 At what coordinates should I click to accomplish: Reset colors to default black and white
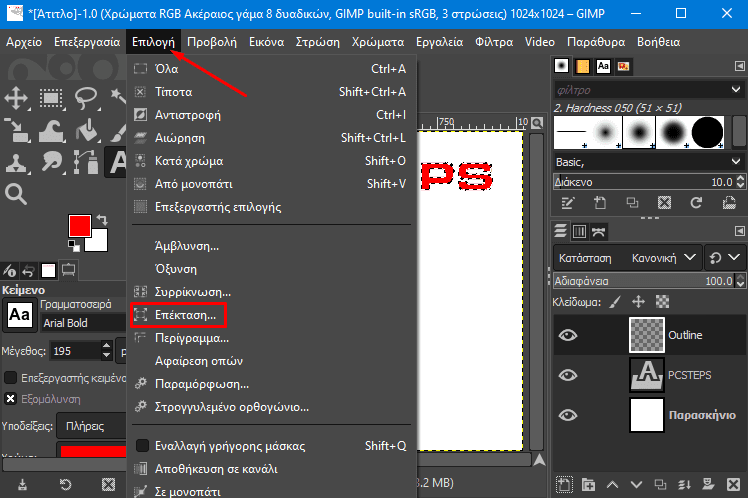(74, 246)
